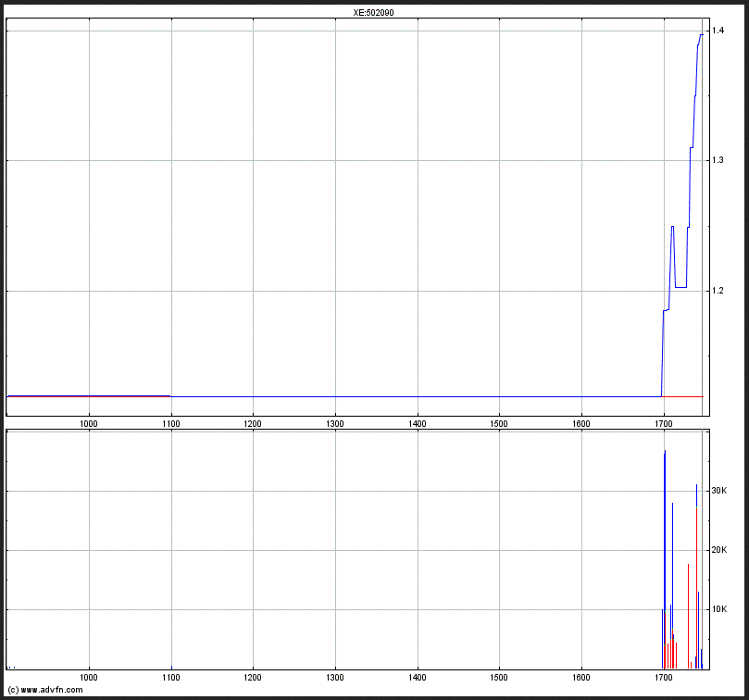Click the 1.3 price axis label

tap(718, 160)
